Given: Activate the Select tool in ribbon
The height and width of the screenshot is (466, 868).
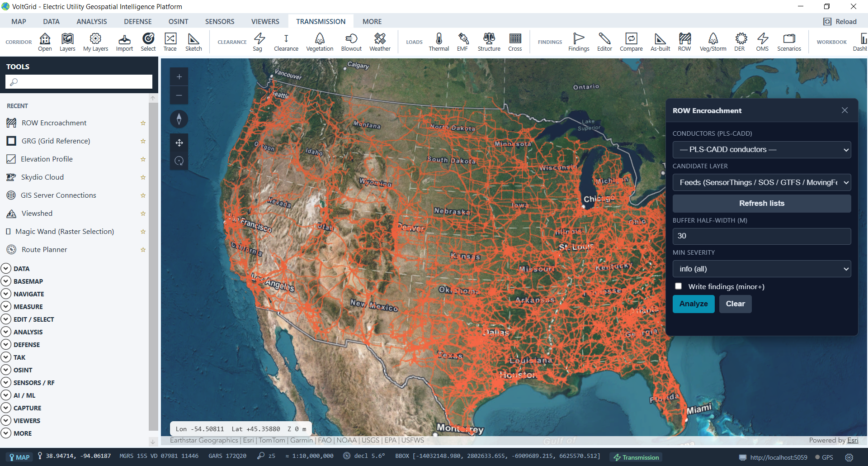Looking at the screenshot, I should click(x=148, y=42).
